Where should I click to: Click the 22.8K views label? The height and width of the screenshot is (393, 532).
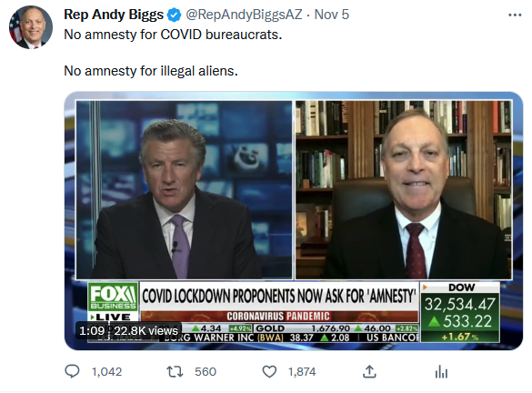(x=146, y=330)
